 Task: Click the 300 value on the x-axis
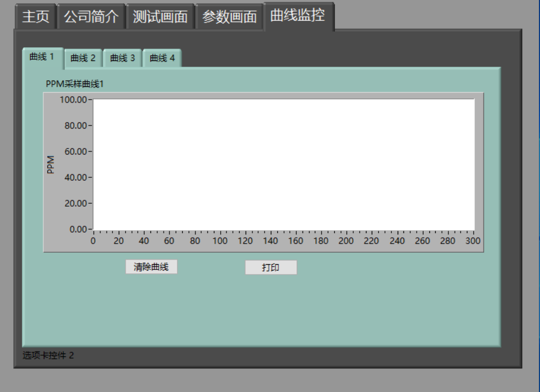click(x=473, y=241)
